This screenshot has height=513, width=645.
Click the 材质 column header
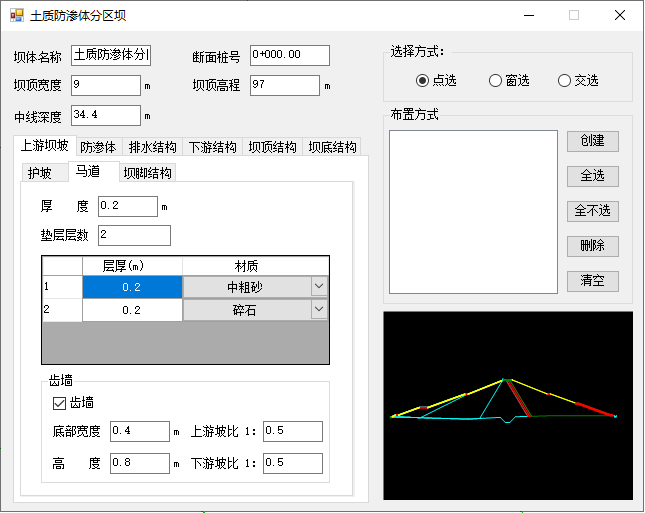pyautogui.click(x=255, y=266)
